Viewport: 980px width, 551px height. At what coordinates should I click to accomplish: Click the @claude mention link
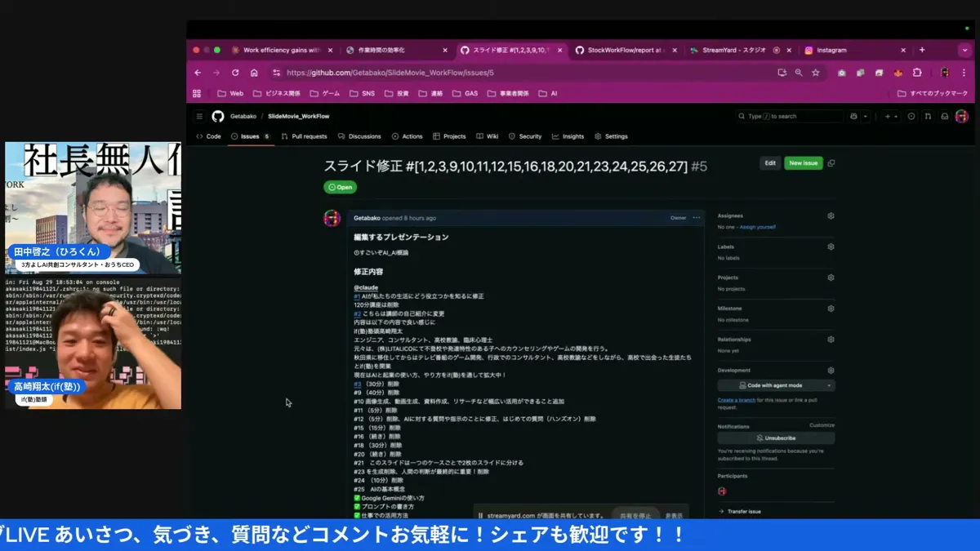pos(365,287)
